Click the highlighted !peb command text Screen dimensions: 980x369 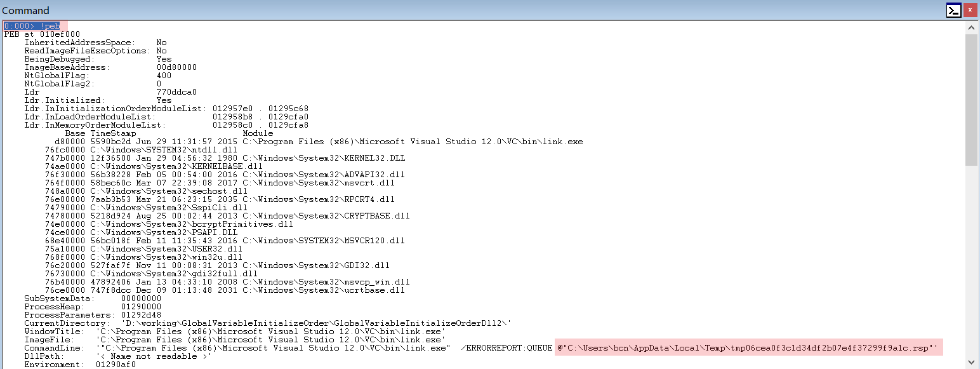(53, 26)
